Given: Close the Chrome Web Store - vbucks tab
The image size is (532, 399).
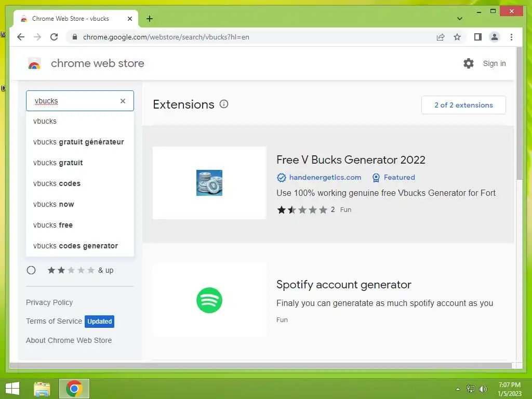Looking at the screenshot, I should (x=129, y=19).
